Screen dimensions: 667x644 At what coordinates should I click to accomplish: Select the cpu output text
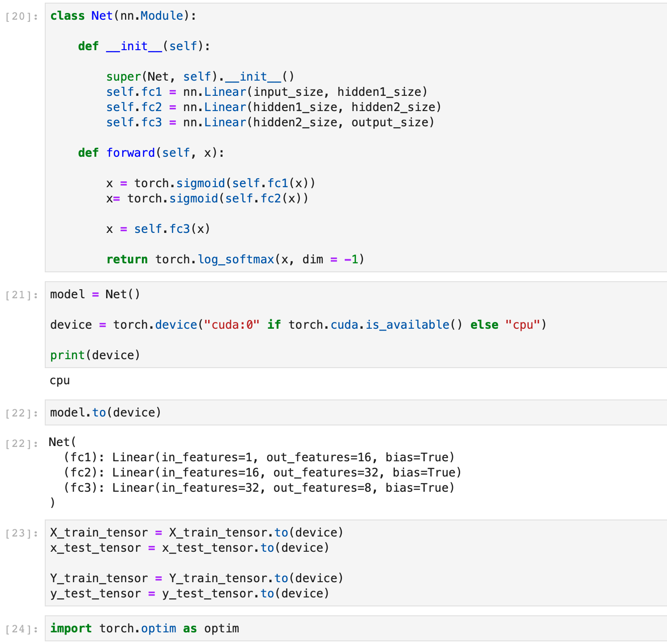pos(60,381)
